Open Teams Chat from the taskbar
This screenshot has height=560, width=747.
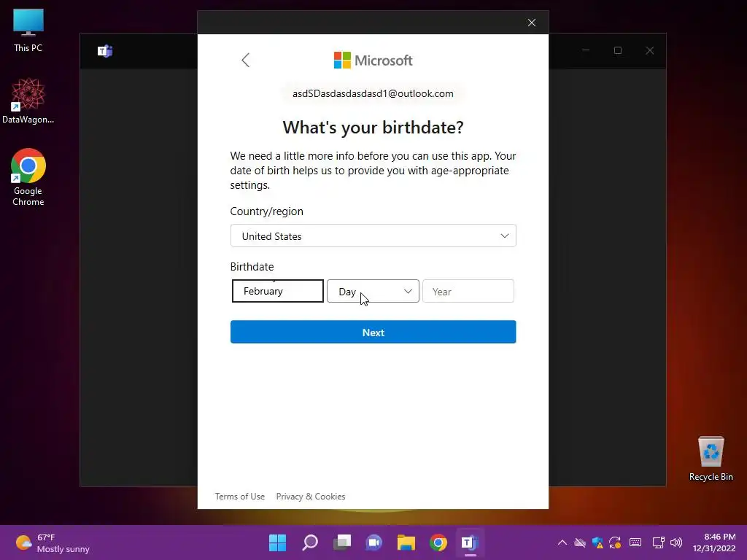coord(374,542)
